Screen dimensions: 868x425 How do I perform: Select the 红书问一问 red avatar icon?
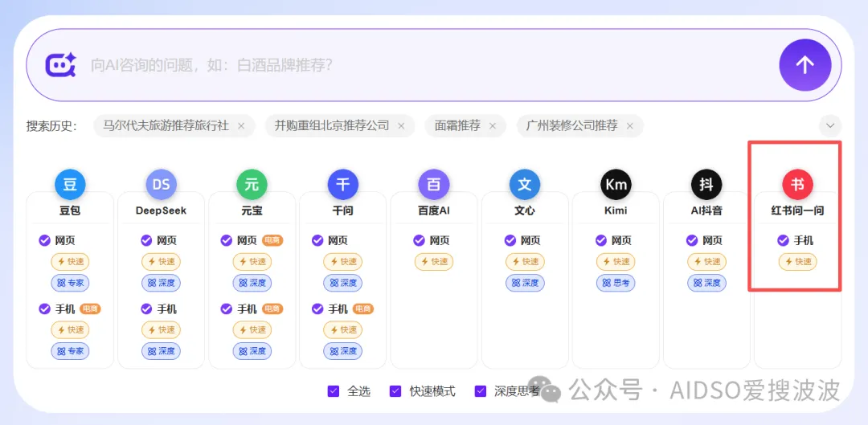[x=798, y=184]
